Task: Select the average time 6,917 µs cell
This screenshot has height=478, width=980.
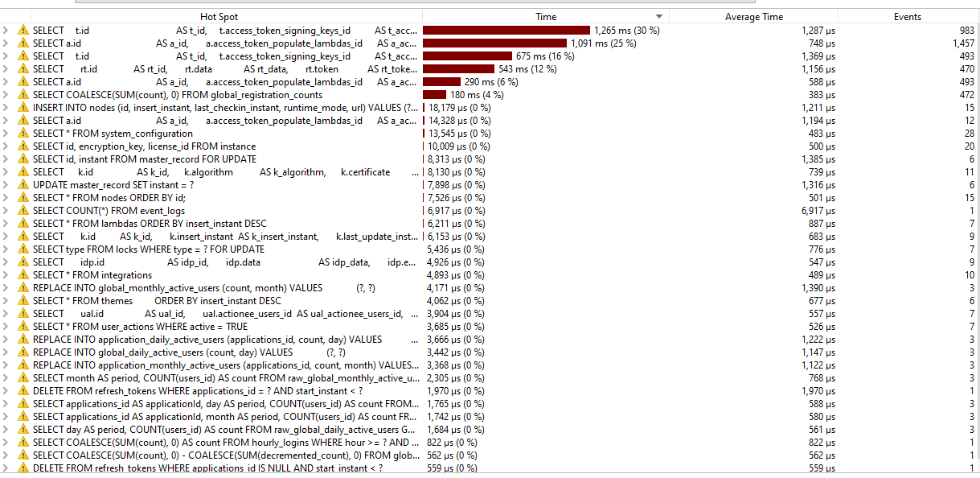Action: (x=818, y=211)
